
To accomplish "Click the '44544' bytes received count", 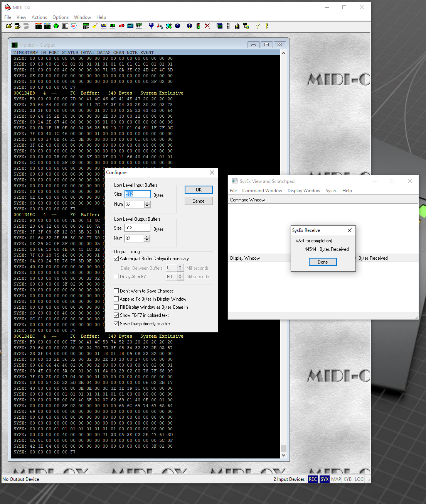I will (310, 249).
